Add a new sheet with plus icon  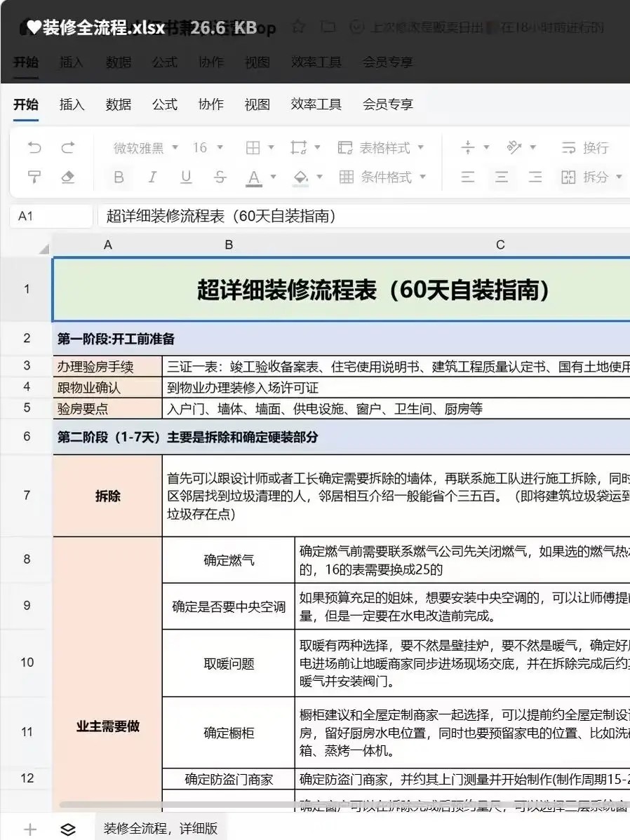[30, 829]
